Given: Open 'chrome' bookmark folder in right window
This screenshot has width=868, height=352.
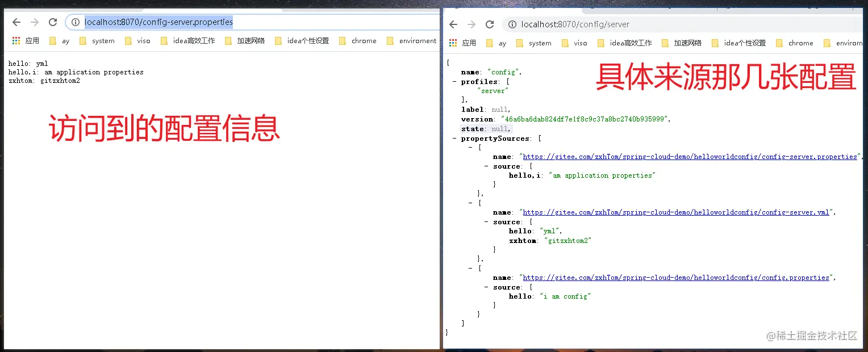Looking at the screenshot, I should coord(795,43).
